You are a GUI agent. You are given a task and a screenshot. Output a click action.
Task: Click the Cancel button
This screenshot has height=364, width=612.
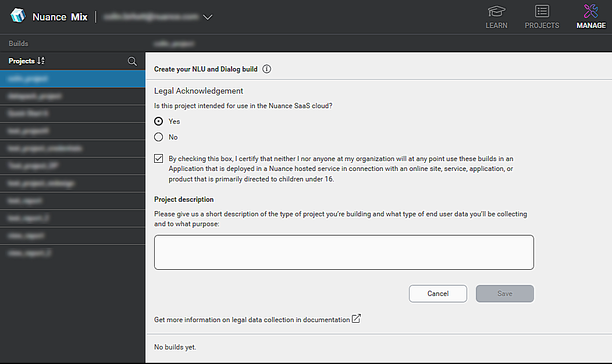[437, 293]
